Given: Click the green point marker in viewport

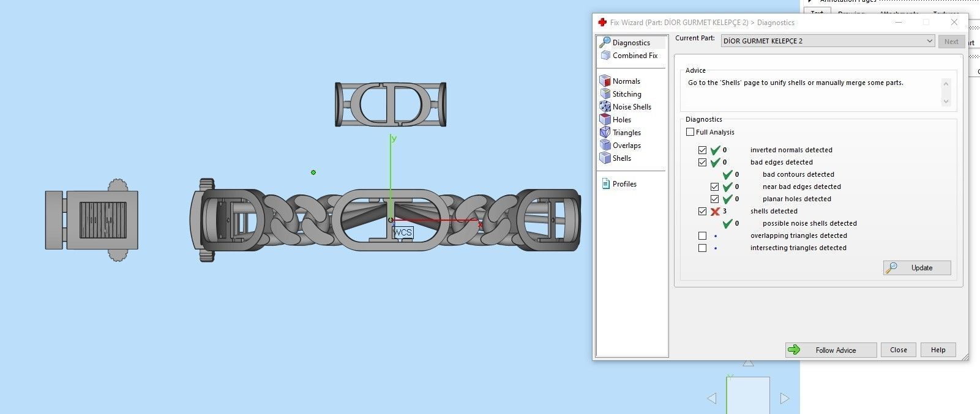Looking at the screenshot, I should click(x=313, y=172).
